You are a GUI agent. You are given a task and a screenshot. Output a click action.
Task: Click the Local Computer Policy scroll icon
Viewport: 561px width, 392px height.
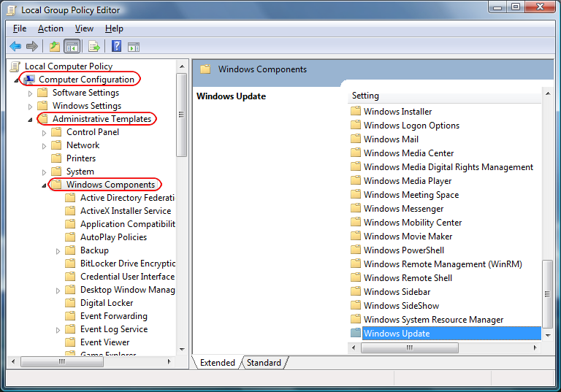15,66
